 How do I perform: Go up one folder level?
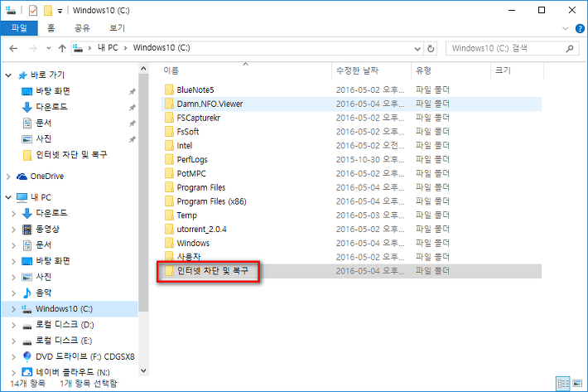[62, 48]
